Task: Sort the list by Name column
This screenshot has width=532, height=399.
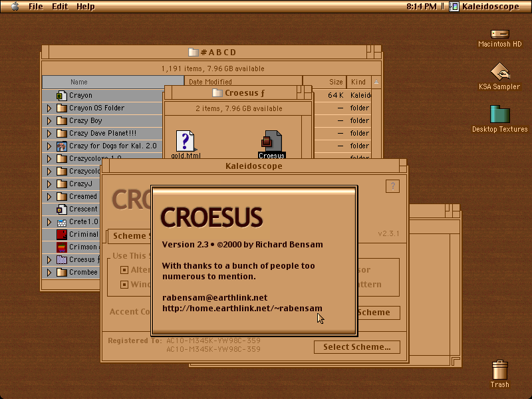Action: pos(113,82)
